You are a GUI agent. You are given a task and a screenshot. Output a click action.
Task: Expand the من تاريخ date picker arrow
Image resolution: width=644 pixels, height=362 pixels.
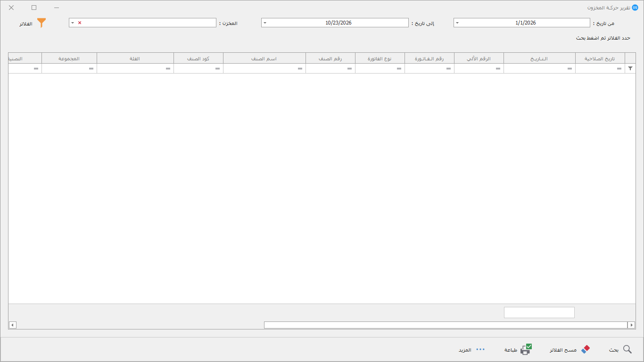coord(457,23)
